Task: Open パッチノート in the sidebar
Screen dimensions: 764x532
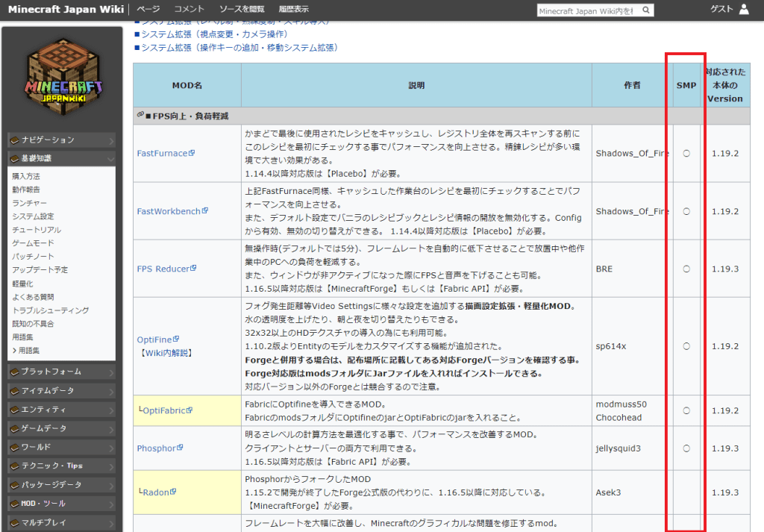Action: click(x=33, y=256)
